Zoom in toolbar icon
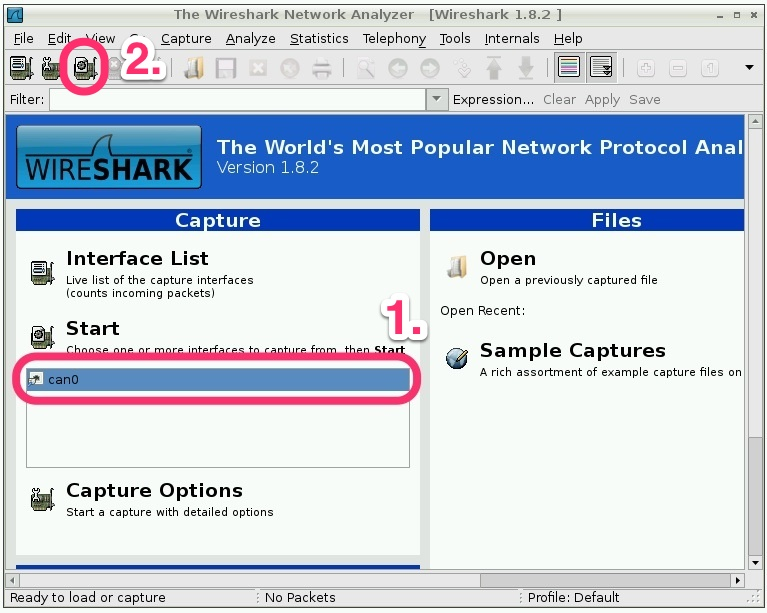The image size is (767, 613). 646,68
